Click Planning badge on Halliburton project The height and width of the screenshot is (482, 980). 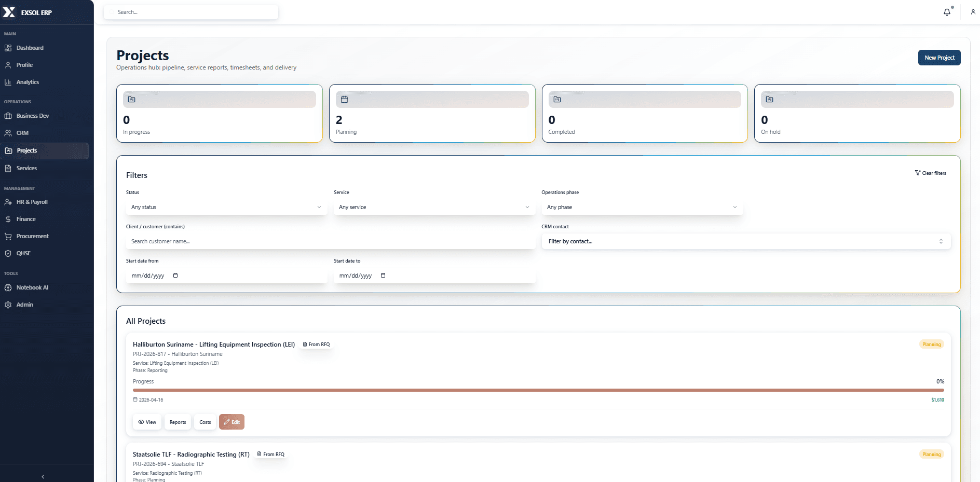(x=931, y=345)
